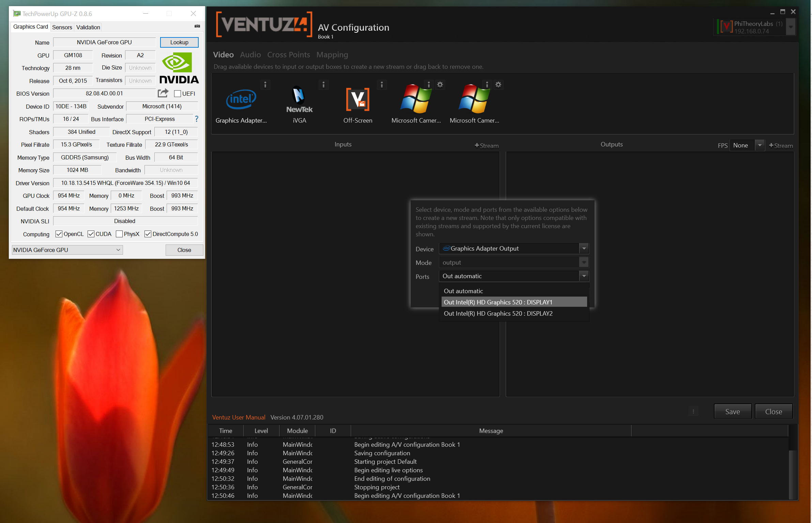The image size is (812, 523).
Task: Switch to the Sensors tab
Action: tap(62, 27)
